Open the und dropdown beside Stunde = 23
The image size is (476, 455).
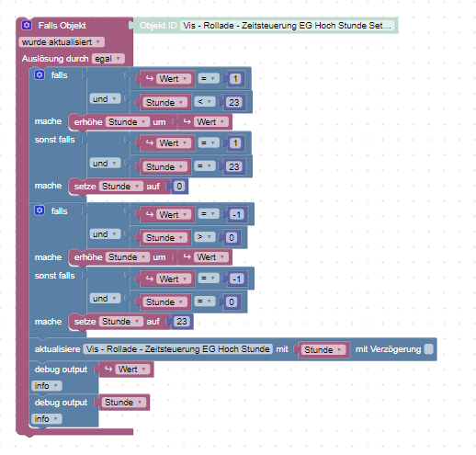[105, 163]
